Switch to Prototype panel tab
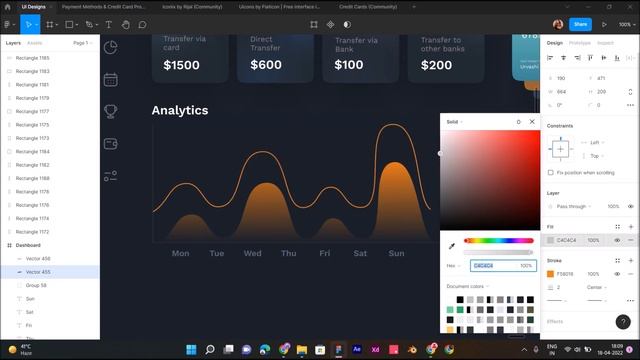 pos(580,43)
